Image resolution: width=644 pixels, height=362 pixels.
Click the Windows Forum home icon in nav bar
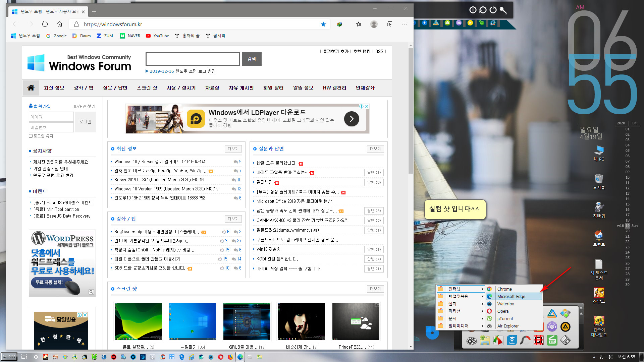point(31,87)
